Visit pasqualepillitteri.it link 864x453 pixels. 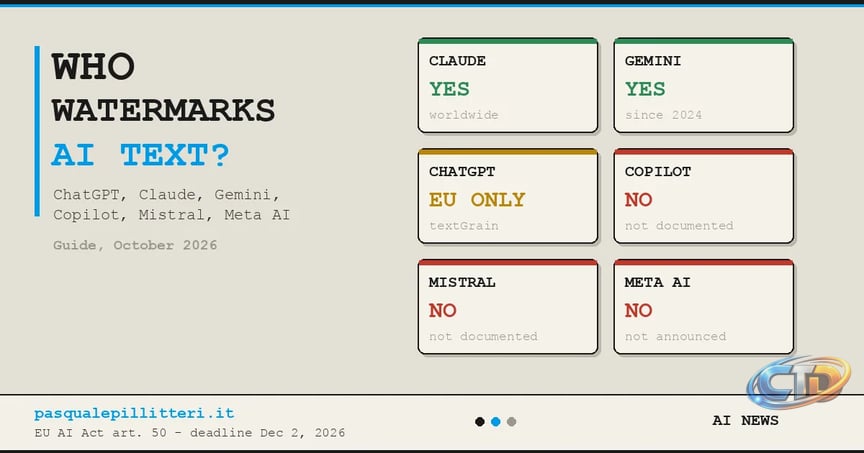134,413
